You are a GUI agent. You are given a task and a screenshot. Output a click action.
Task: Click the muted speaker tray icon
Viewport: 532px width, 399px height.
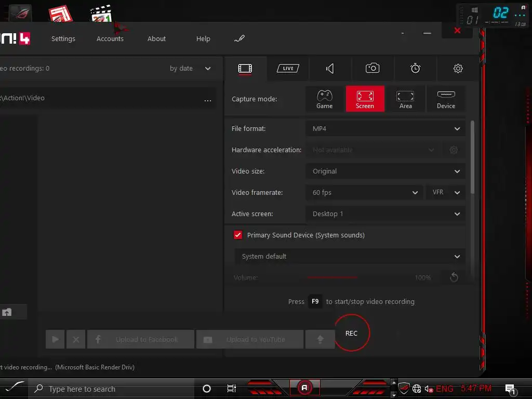[429, 389]
